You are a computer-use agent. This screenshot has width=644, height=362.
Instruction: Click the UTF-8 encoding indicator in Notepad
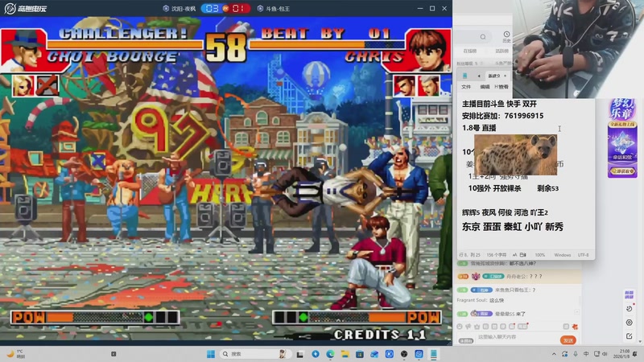[x=583, y=255]
